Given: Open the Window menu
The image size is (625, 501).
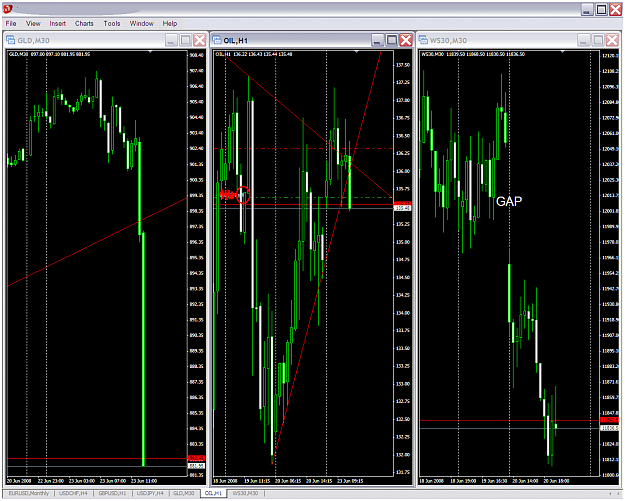Looking at the screenshot, I should pos(142,24).
